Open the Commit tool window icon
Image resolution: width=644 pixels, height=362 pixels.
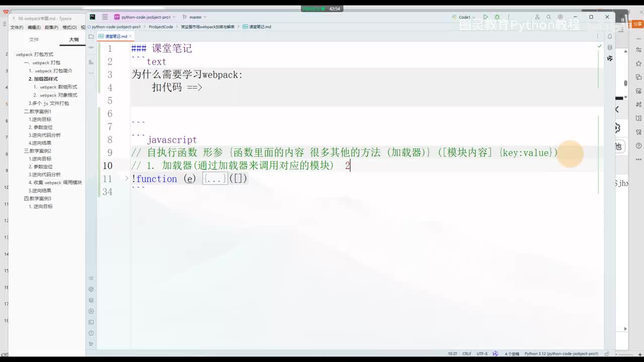click(x=91, y=47)
